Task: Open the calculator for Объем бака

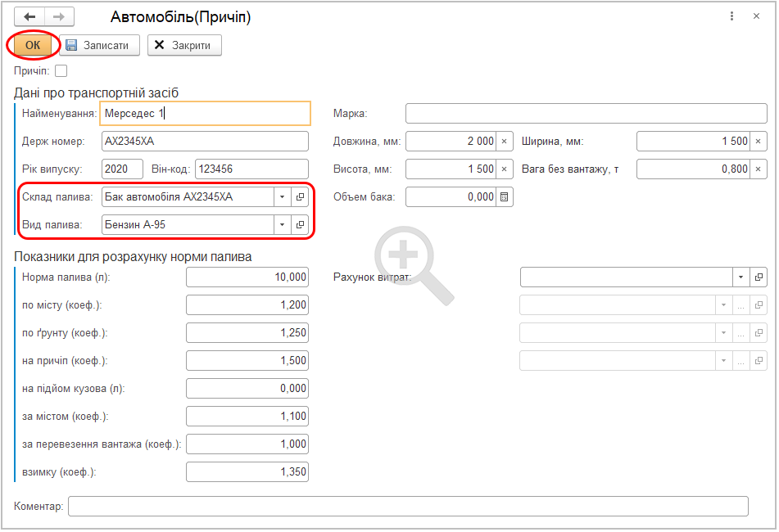Action: (x=505, y=197)
